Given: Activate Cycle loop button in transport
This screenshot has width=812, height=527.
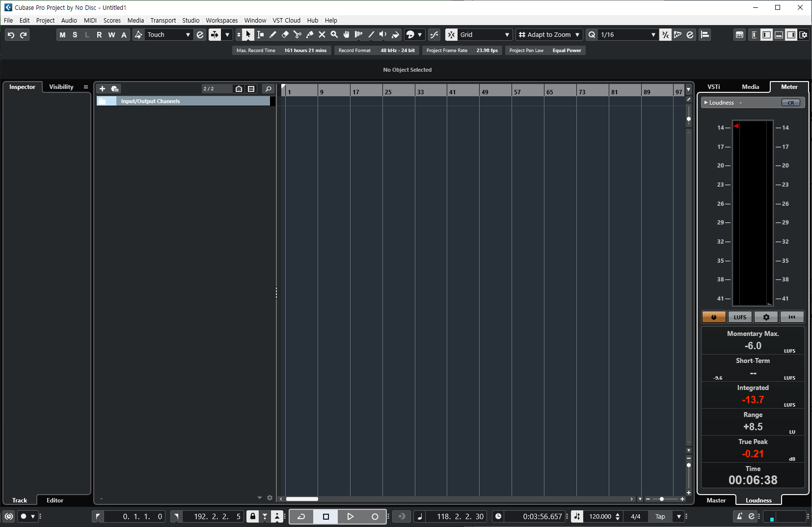Looking at the screenshot, I should point(301,516).
